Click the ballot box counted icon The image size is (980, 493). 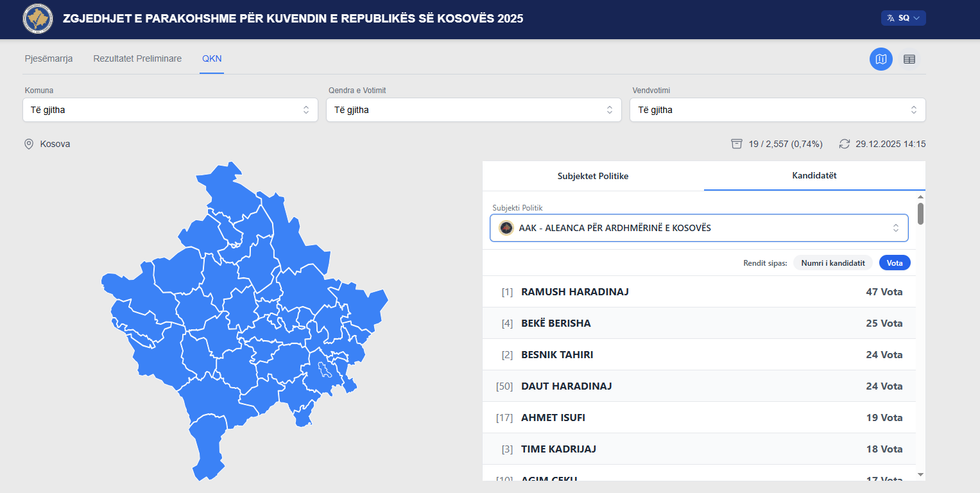coord(737,144)
